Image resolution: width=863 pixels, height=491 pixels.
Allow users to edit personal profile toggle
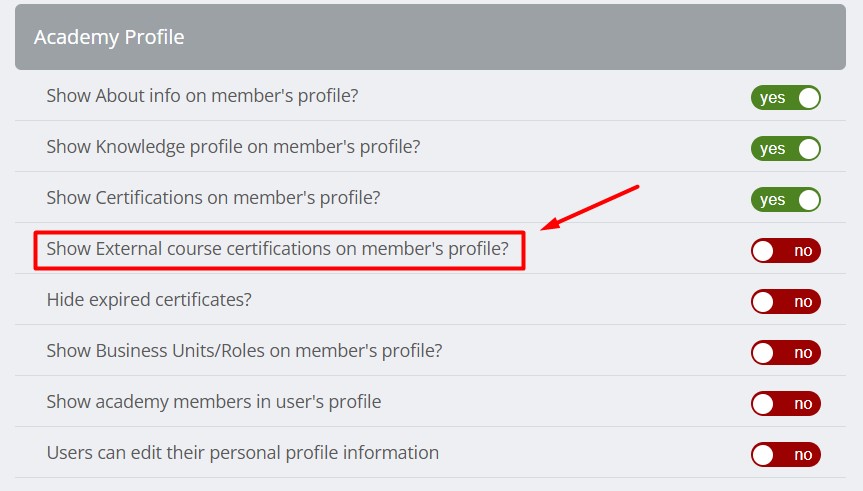pyautogui.click(x=786, y=454)
